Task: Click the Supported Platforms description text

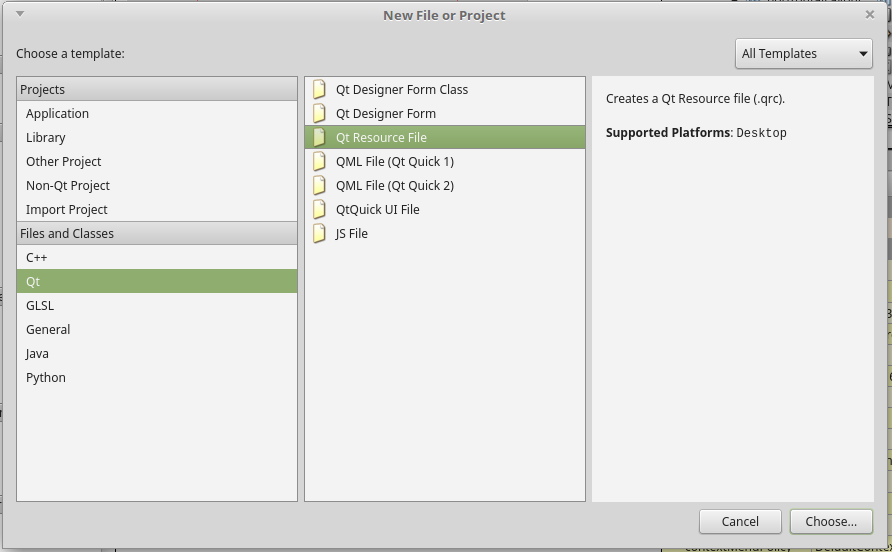Action: point(696,133)
